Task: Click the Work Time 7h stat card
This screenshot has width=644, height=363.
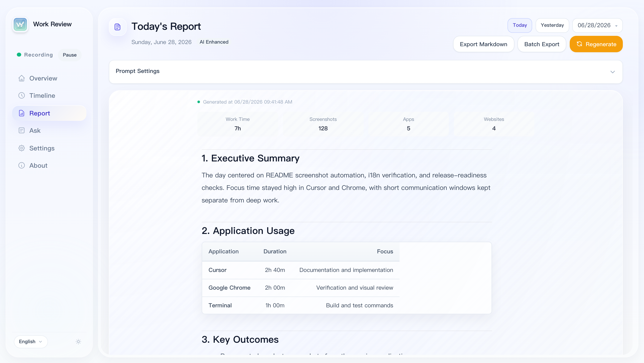Action: coord(238,124)
